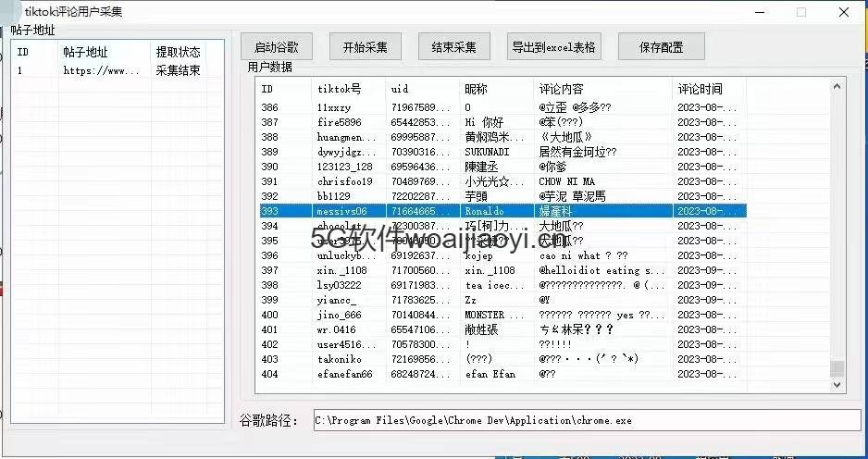Click highlighted row user messivs06

502,211
